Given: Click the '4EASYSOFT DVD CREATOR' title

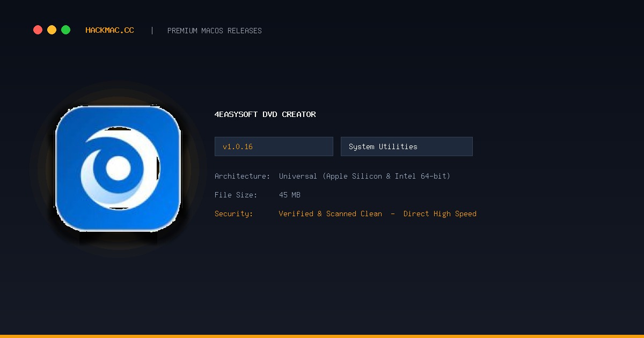Looking at the screenshot, I should point(265,114).
